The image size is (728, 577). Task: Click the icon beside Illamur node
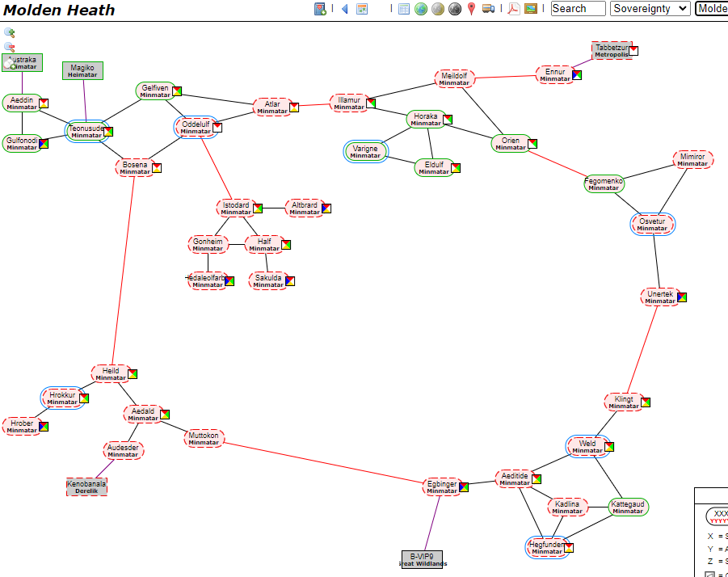click(371, 103)
